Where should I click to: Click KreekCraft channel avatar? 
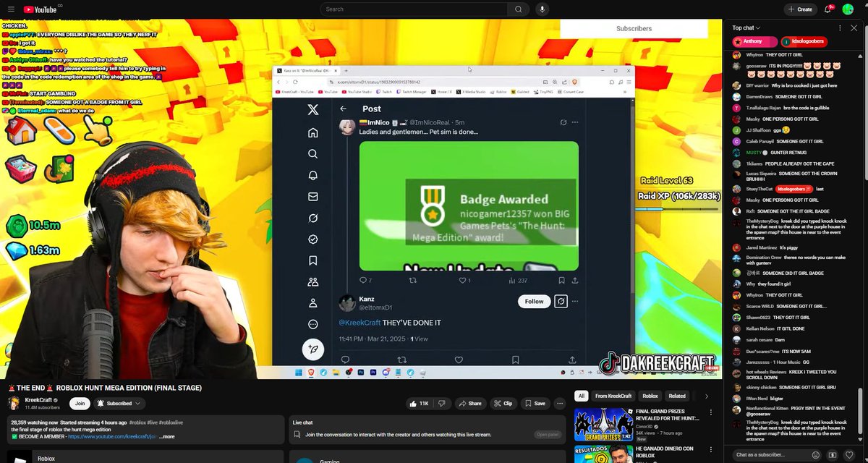coord(14,403)
